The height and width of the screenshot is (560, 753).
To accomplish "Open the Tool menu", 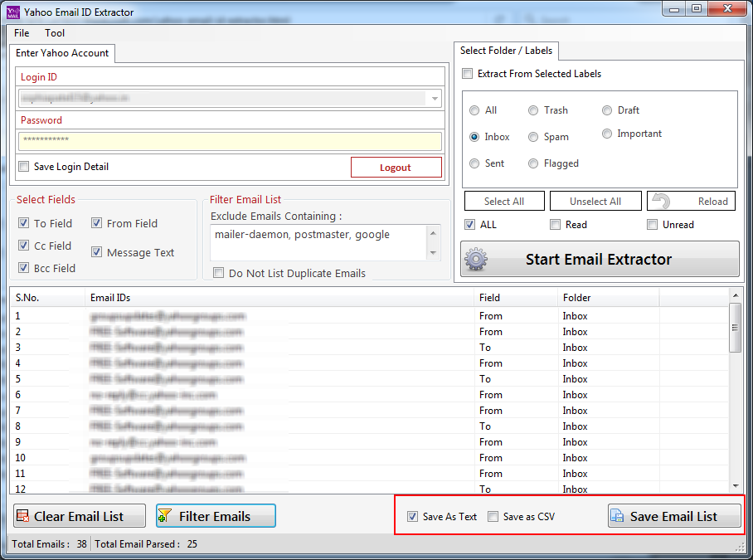I will click(x=55, y=33).
